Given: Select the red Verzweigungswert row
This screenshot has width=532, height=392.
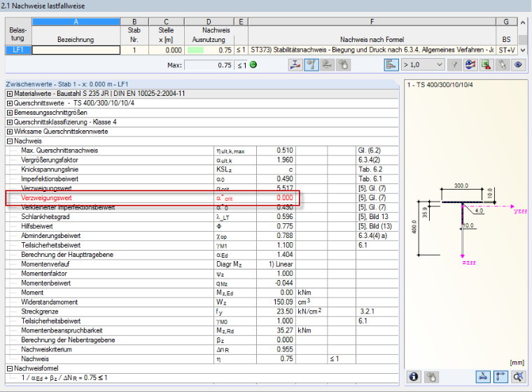Looking at the screenshot, I should pyautogui.click(x=202, y=198).
